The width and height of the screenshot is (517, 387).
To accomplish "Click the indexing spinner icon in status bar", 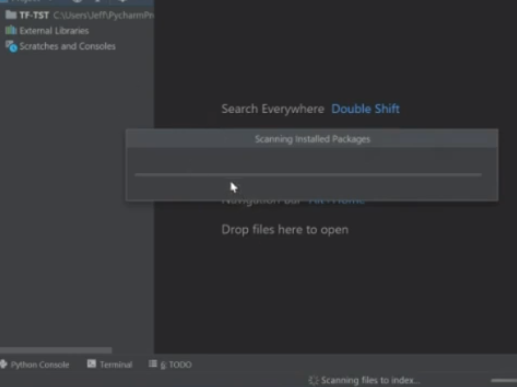I will (313, 380).
